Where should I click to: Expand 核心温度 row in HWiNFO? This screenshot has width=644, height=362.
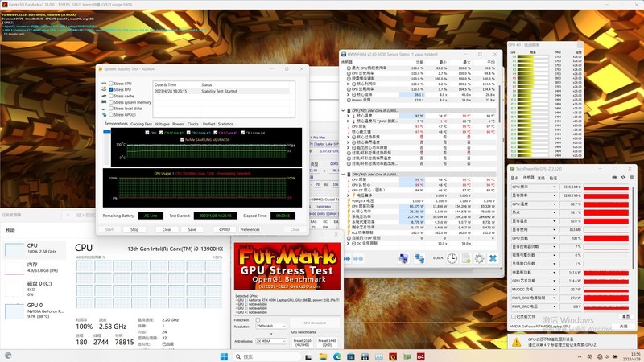click(x=348, y=116)
